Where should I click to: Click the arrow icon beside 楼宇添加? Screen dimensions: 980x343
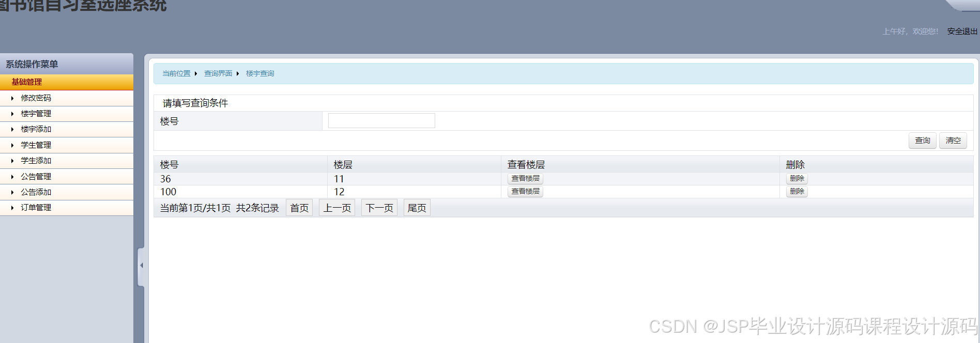(x=12, y=129)
